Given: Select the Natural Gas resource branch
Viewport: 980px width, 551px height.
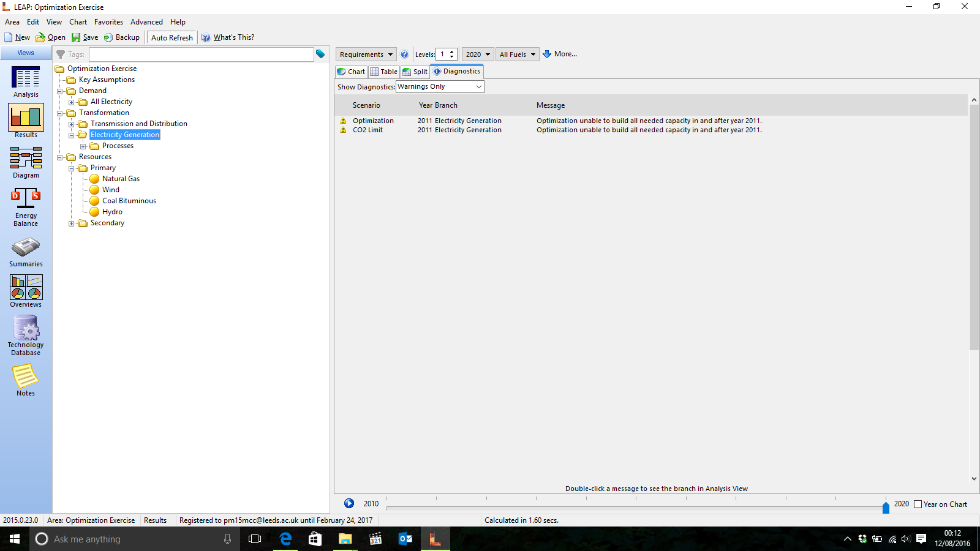Looking at the screenshot, I should 121,179.
